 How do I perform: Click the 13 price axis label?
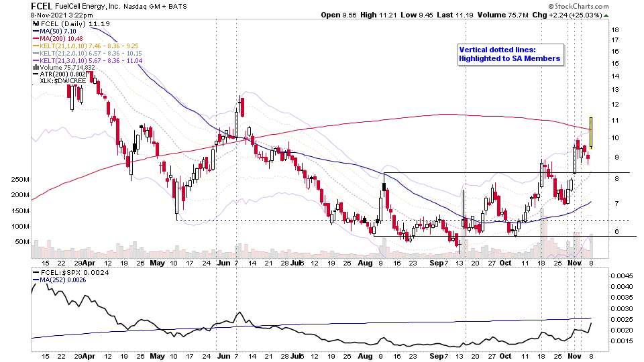click(615, 90)
